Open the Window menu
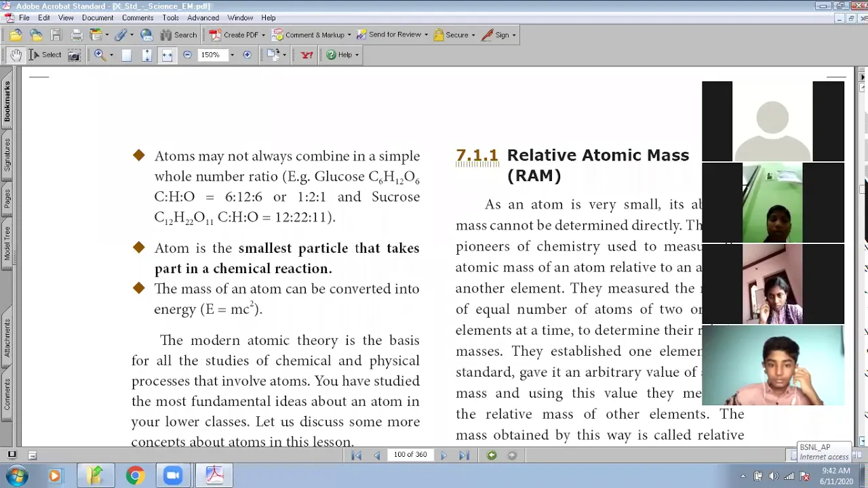Image resolution: width=868 pixels, height=488 pixels. click(240, 18)
